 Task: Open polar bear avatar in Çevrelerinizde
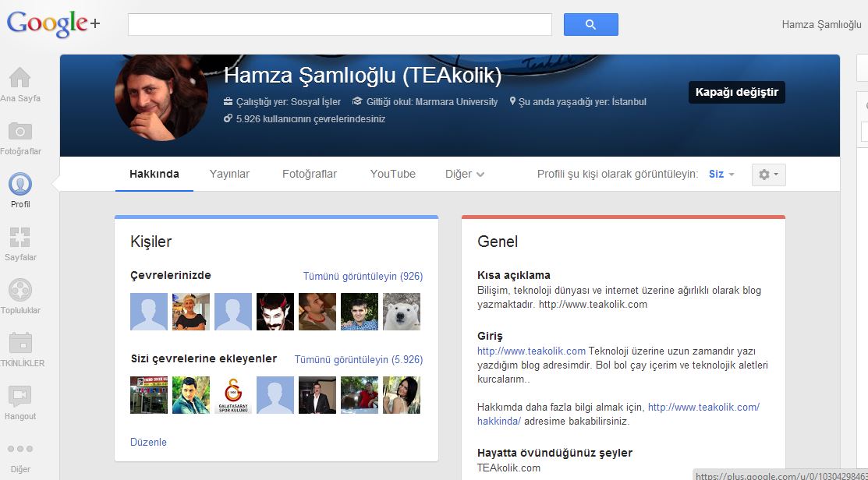(402, 312)
